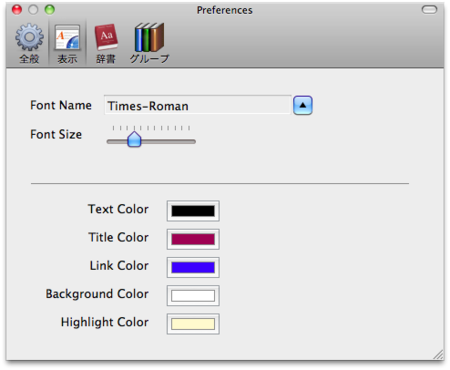This screenshot has width=450, height=370.
Task: Click the Text Color label
Action: tap(118, 209)
